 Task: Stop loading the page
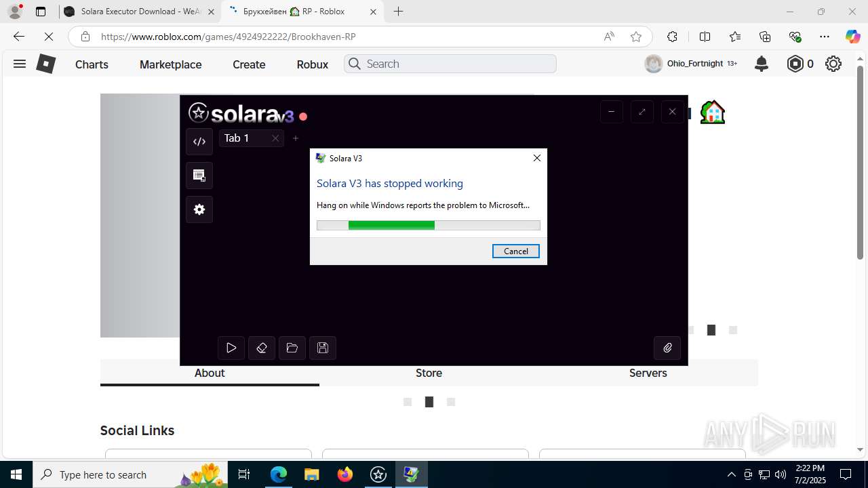pos(48,37)
